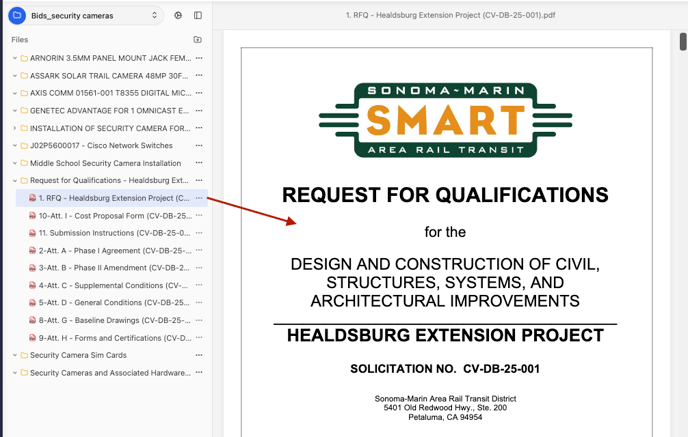Open more options for Security Camera Sim Cards

coord(199,355)
